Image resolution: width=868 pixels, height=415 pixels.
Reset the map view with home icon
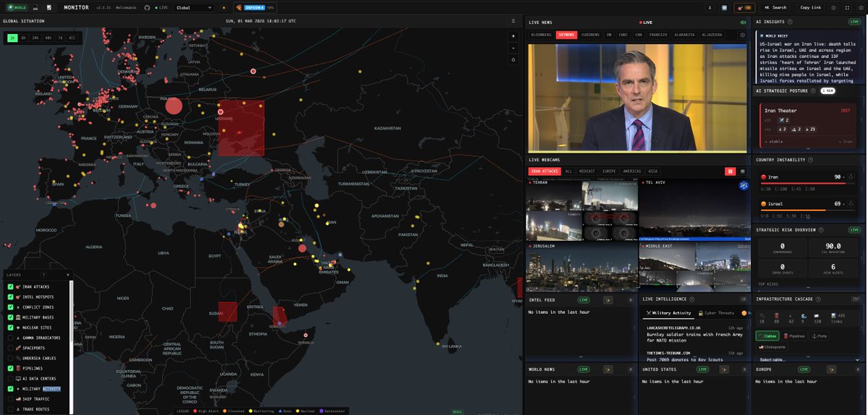pyautogui.click(x=514, y=59)
